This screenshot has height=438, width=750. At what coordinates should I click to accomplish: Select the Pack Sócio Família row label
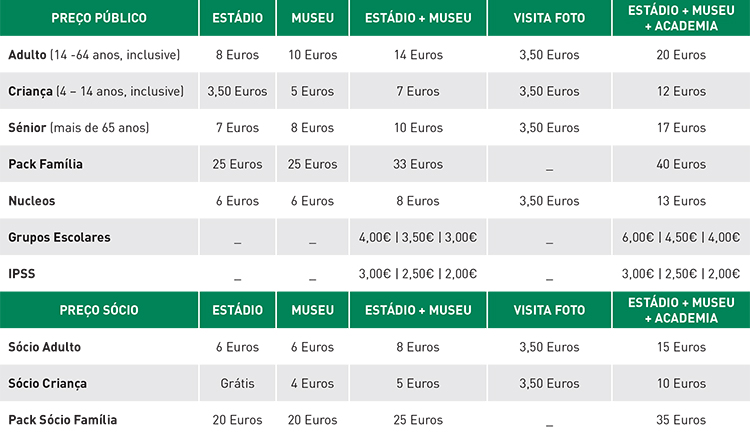62,420
